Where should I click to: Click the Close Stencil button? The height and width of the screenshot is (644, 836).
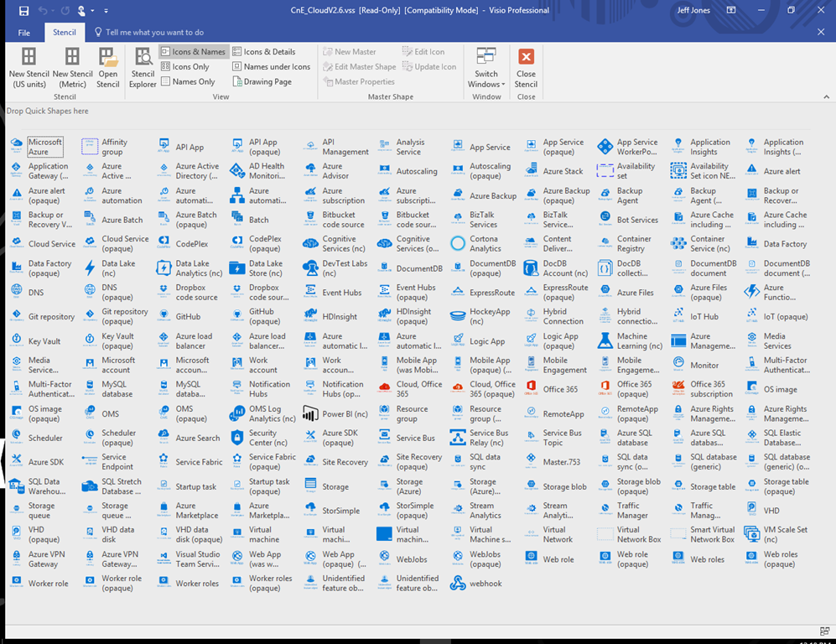(x=526, y=67)
